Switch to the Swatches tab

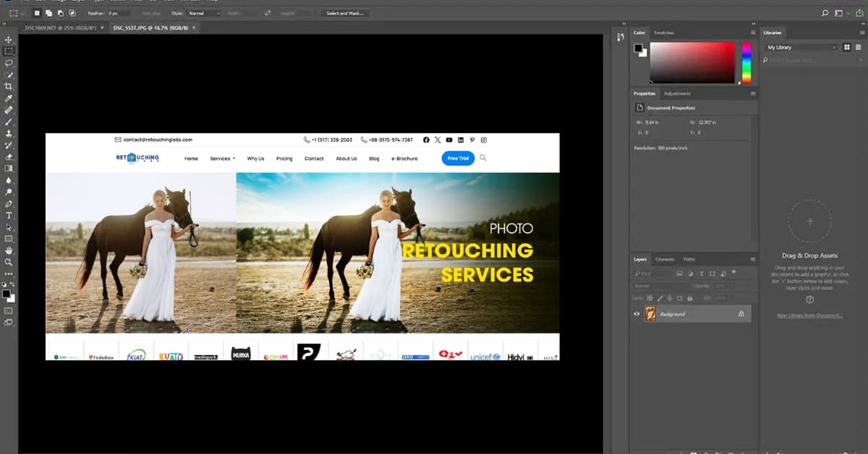tap(663, 33)
